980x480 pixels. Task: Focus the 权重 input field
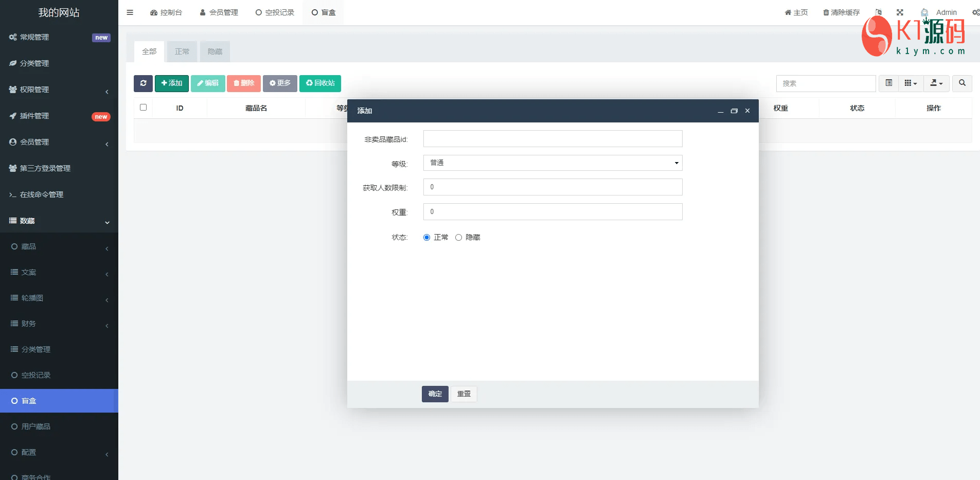(553, 211)
